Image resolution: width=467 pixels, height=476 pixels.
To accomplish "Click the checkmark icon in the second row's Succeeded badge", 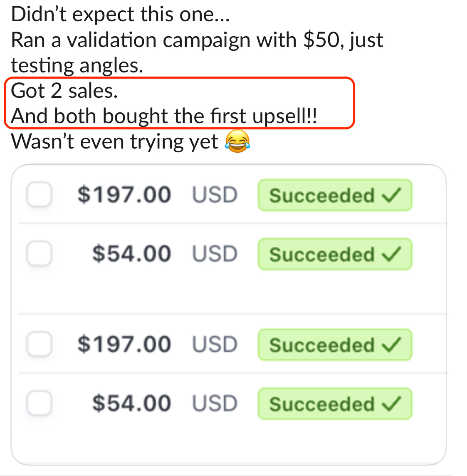I will (x=392, y=254).
